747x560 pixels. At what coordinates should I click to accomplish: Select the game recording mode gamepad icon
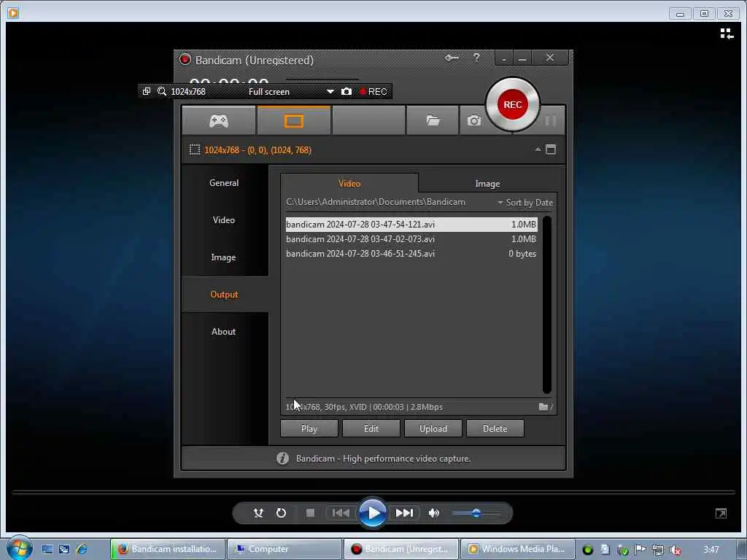tap(219, 121)
